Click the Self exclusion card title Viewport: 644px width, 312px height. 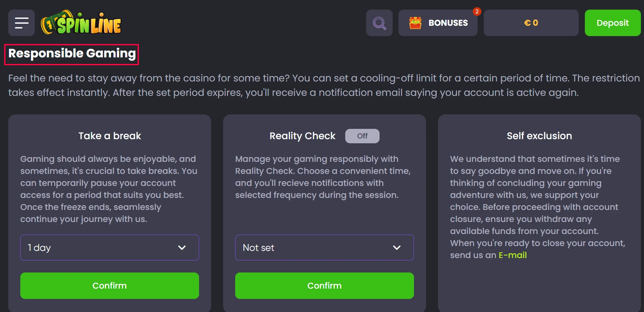(x=539, y=136)
